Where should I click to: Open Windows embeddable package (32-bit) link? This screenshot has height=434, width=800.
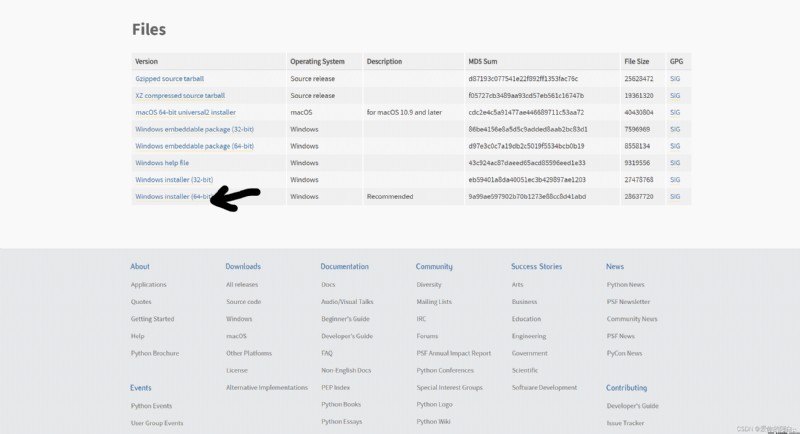pos(194,129)
